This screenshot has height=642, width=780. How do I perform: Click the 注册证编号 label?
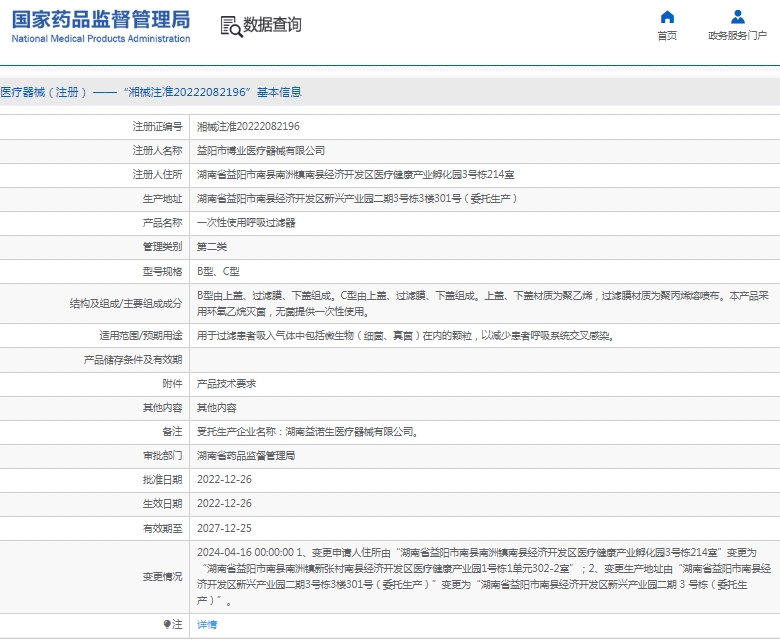(x=158, y=126)
